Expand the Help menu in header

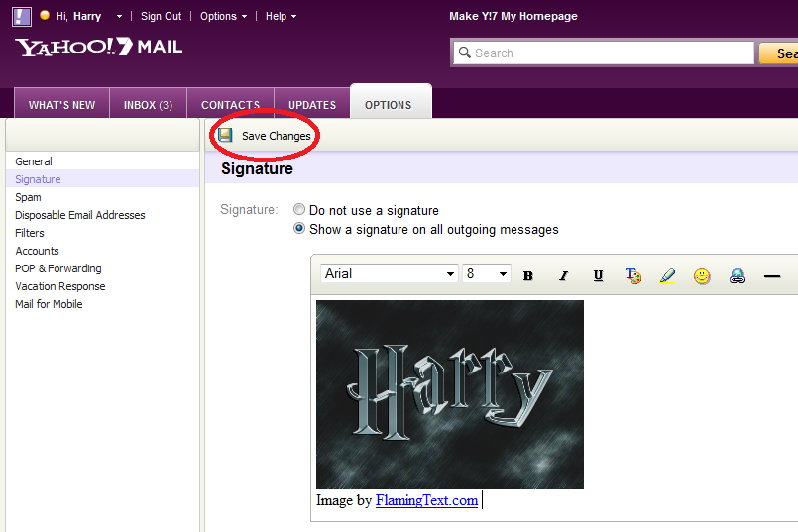click(281, 16)
